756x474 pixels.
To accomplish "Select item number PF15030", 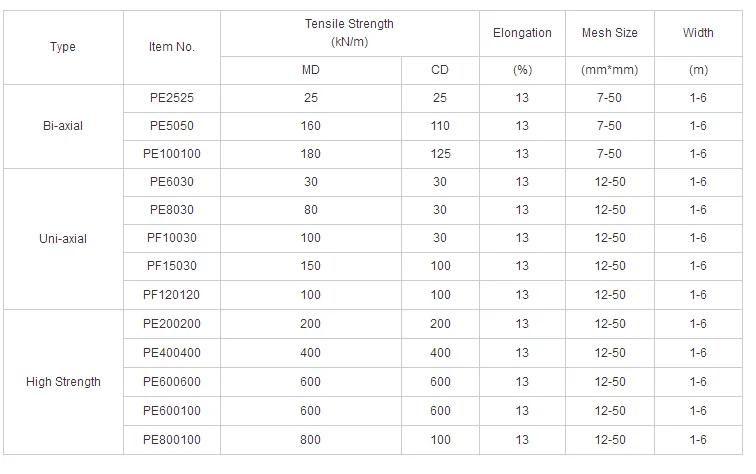I will [x=172, y=266].
